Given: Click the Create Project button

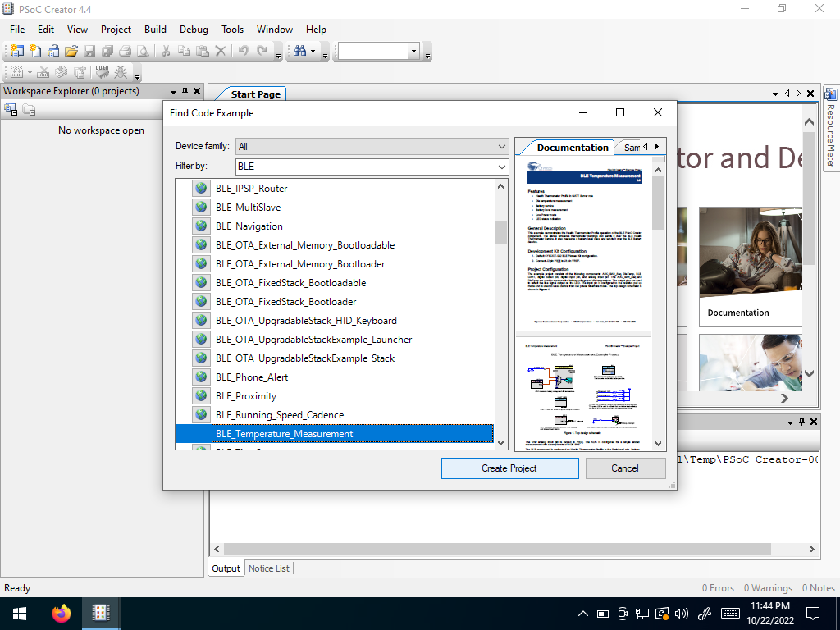Looking at the screenshot, I should click(509, 468).
